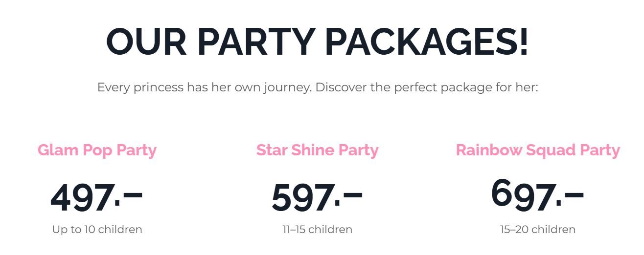Click the Glam Pop Party title

97,149
